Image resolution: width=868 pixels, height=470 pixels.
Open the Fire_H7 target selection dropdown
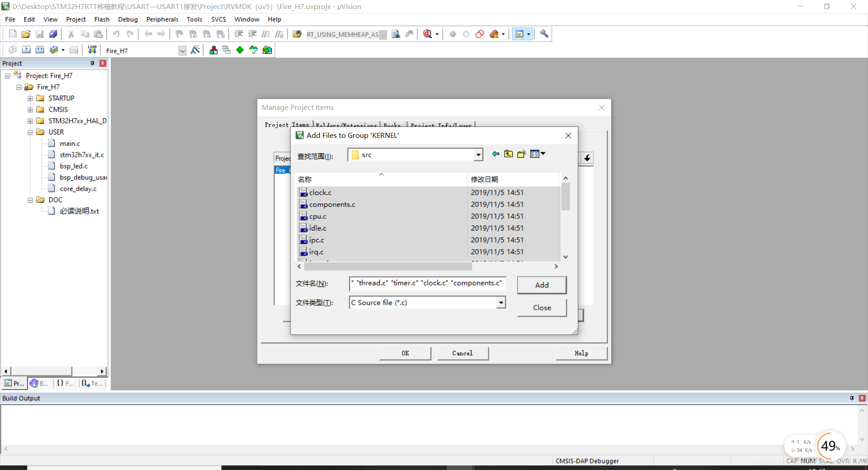tap(182, 51)
